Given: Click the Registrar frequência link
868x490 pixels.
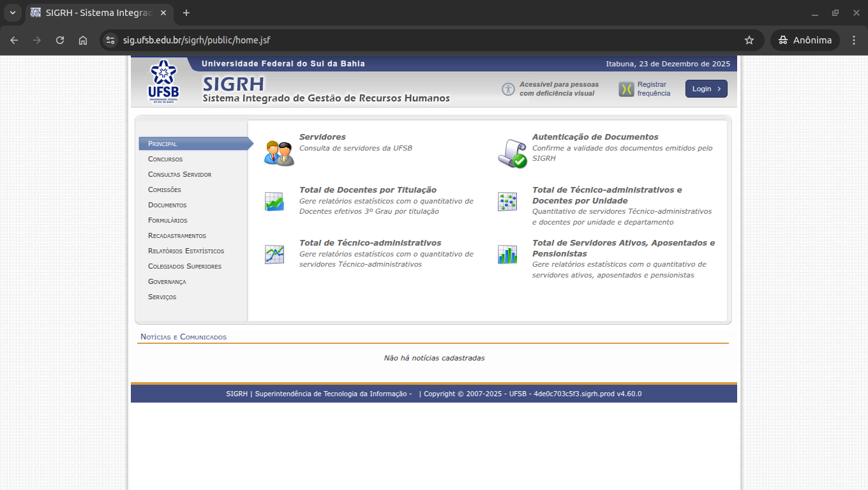Looking at the screenshot, I should [x=652, y=88].
